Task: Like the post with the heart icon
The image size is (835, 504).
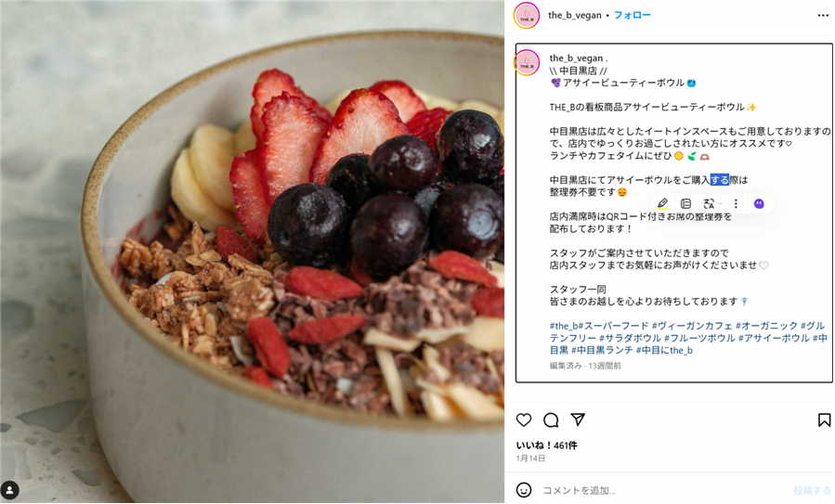Action: tap(524, 420)
